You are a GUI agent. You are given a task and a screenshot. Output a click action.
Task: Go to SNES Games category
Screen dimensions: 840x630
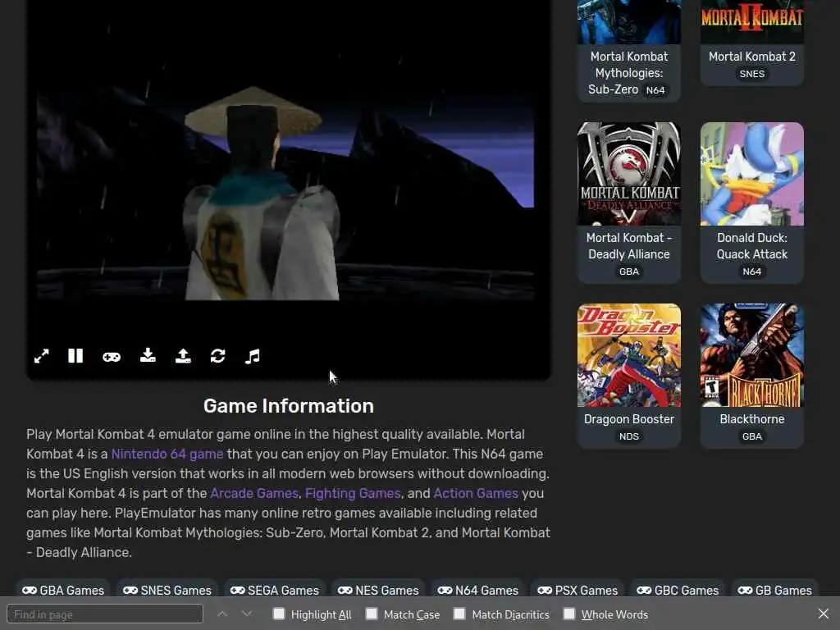(x=167, y=590)
